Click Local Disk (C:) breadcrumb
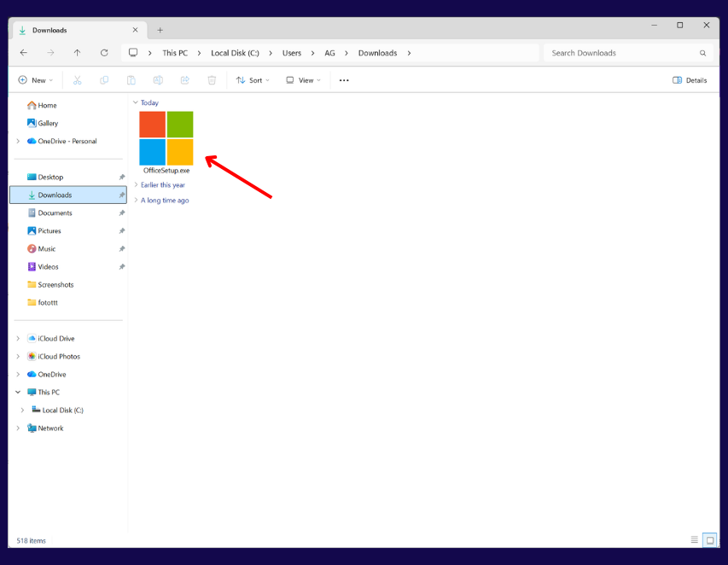The height and width of the screenshot is (565, 728). pyautogui.click(x=235, y=53)
